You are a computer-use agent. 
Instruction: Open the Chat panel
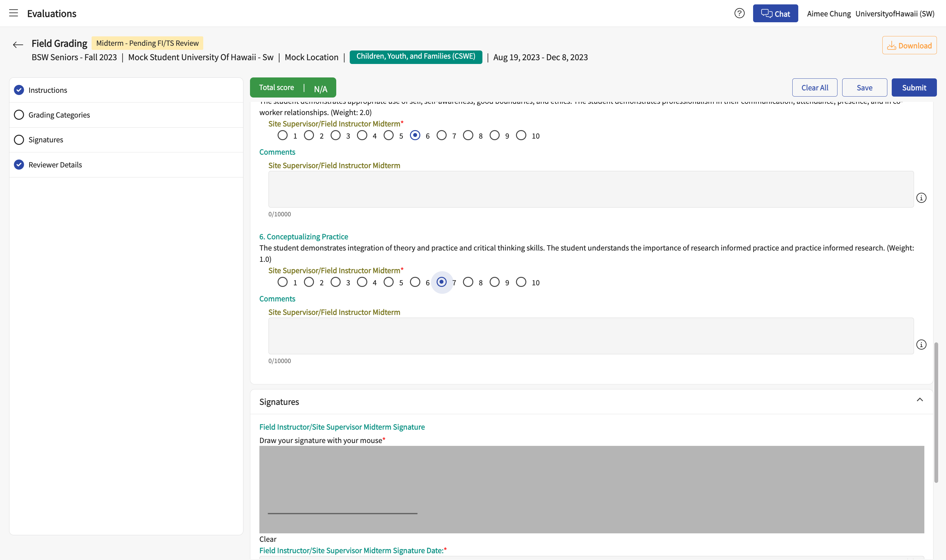(x=775, y=13)
